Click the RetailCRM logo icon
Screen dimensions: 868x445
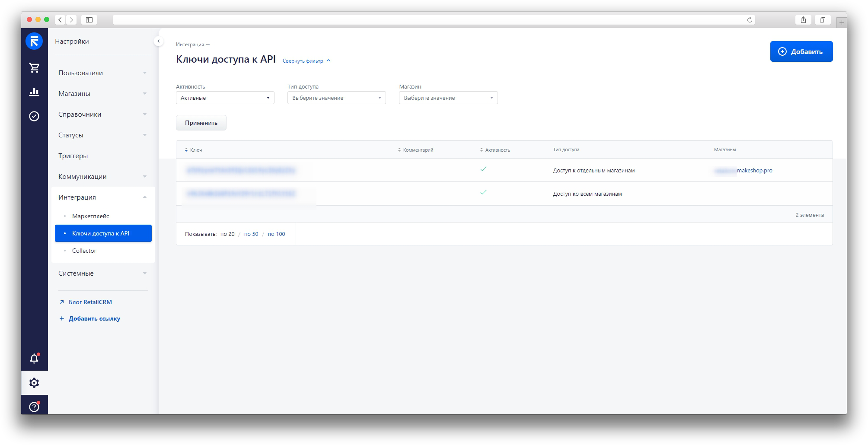pos(34,41)
